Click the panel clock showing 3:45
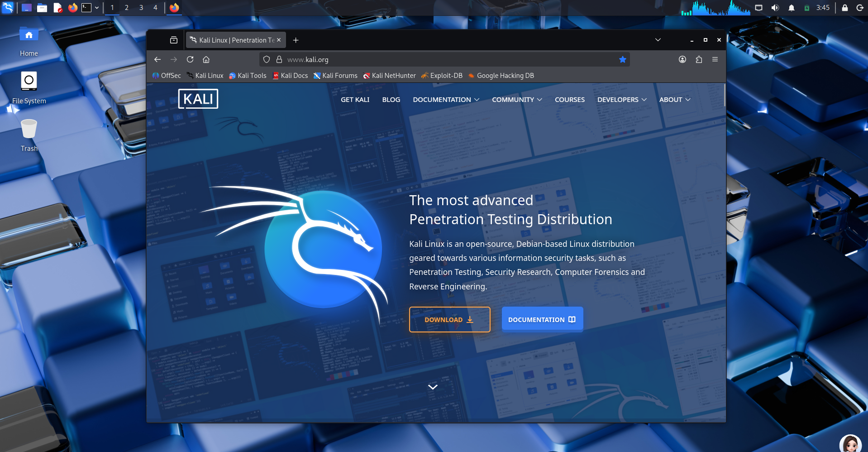Viewport: 868px width, 452px height. [823, 8]
